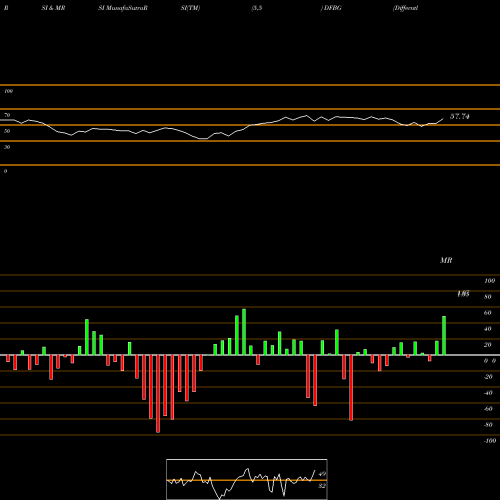
Task: Select the 'SI(TM)' header label
Action: (190, 8)
